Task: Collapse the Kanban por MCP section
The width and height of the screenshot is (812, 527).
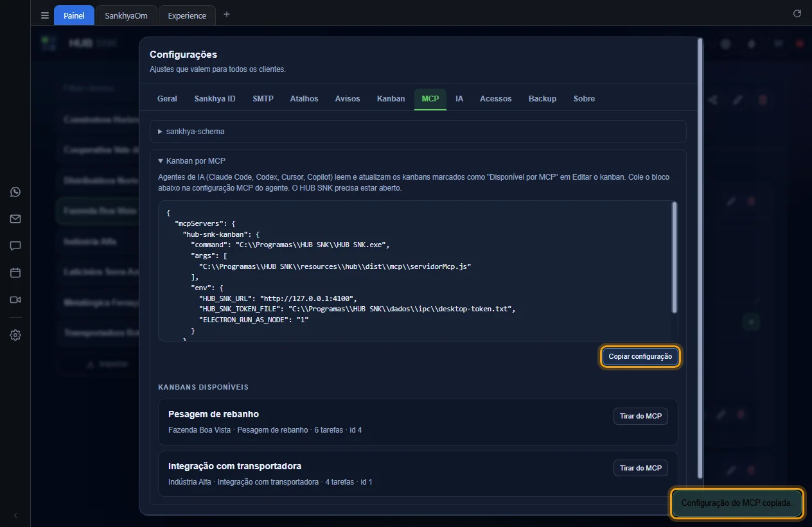Action: [191, 161]
